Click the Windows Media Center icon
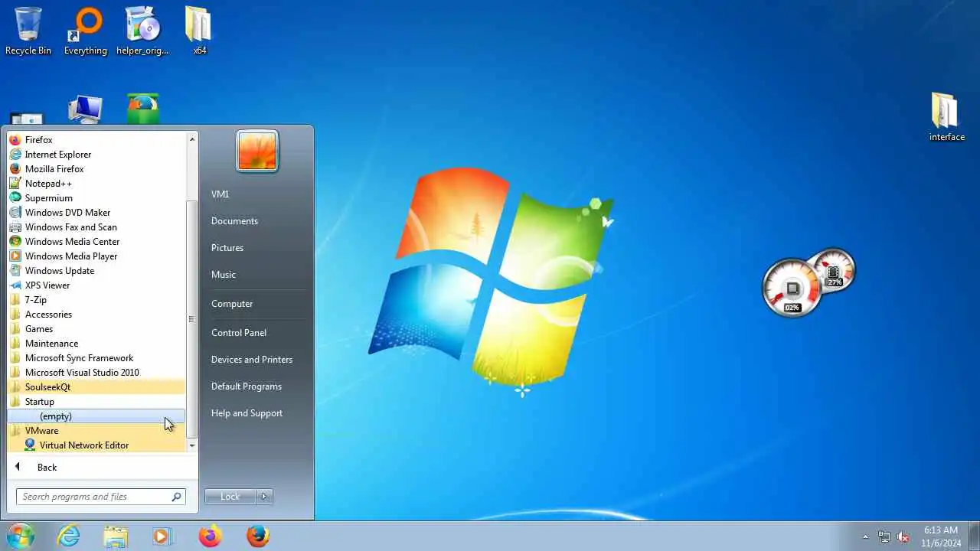The height and width of the screenshot is (551, 980). coord(15,242)
